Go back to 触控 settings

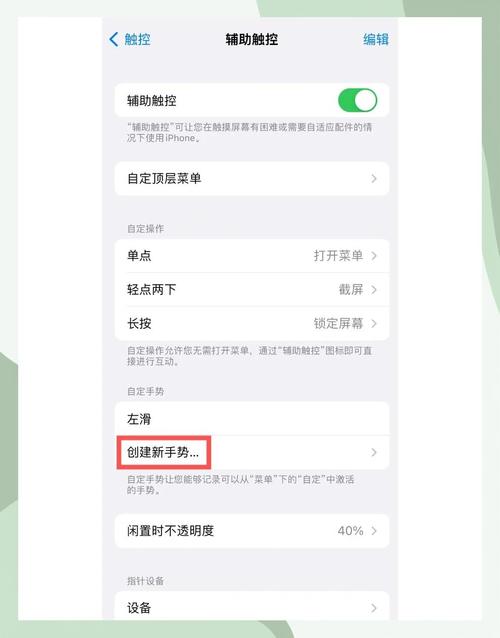pos(130,39)
